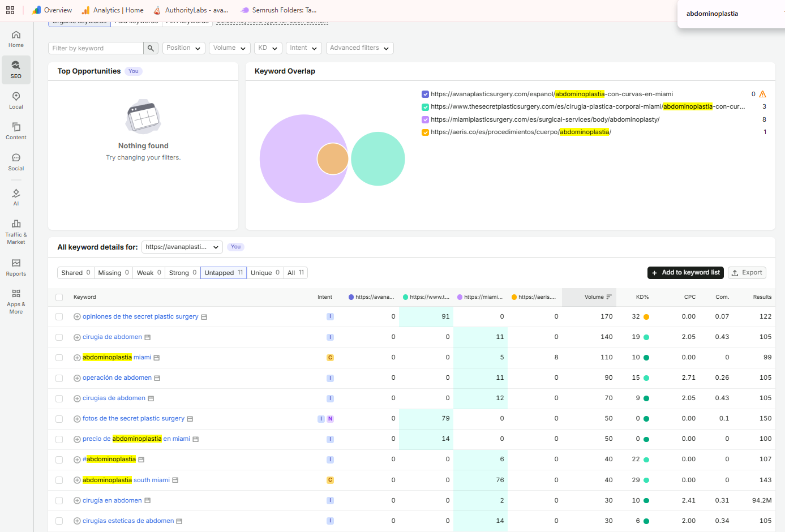Click plus icon for 'precio de abdominoplastia en miami'
The image size is (785, 532).
coord(77,439)
